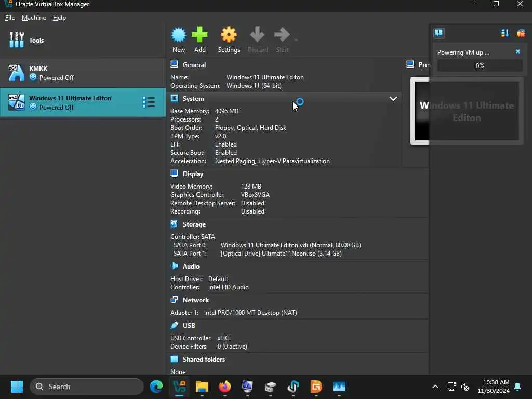
Task: Click the Network section header label
Action: pyautogui.click(x=196, y=300)
